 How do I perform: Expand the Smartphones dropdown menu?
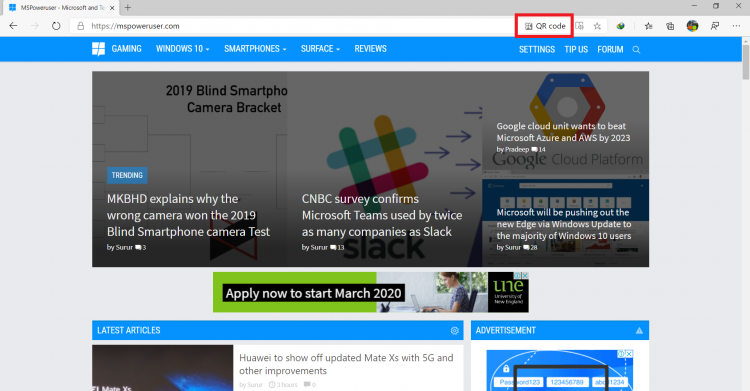tap(255, 49)
